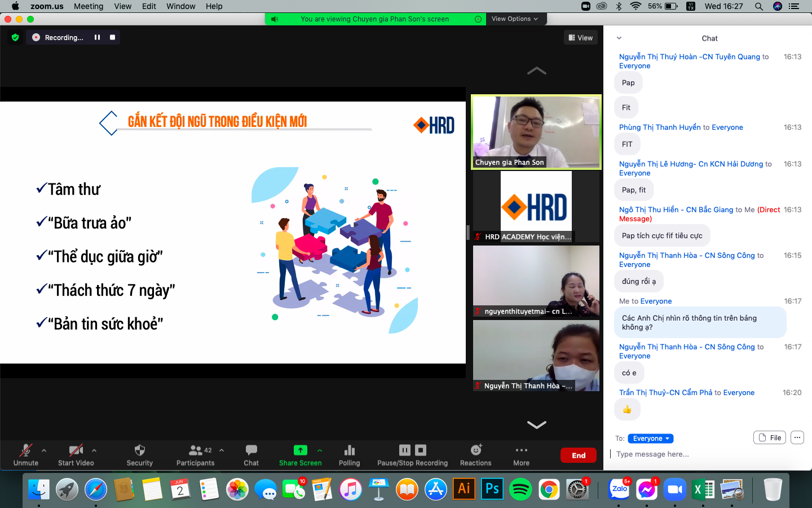This screenshot has width=812, height=508.
Task: Open Adobe Illustrator from the Dock
Action: [464, 489]
